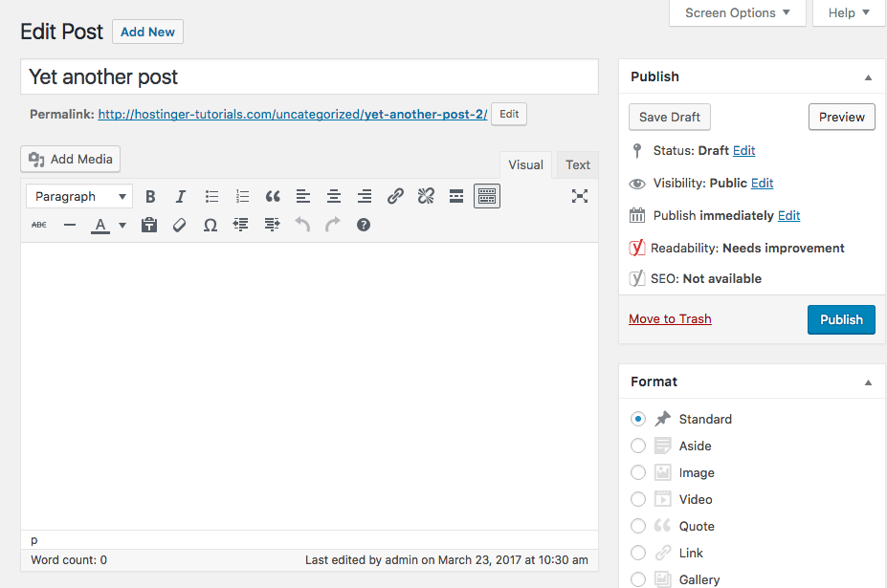Choose the Quote post format
Image resolution: width=887 pixels, height=588 pixels.
[x=638, y=526]
